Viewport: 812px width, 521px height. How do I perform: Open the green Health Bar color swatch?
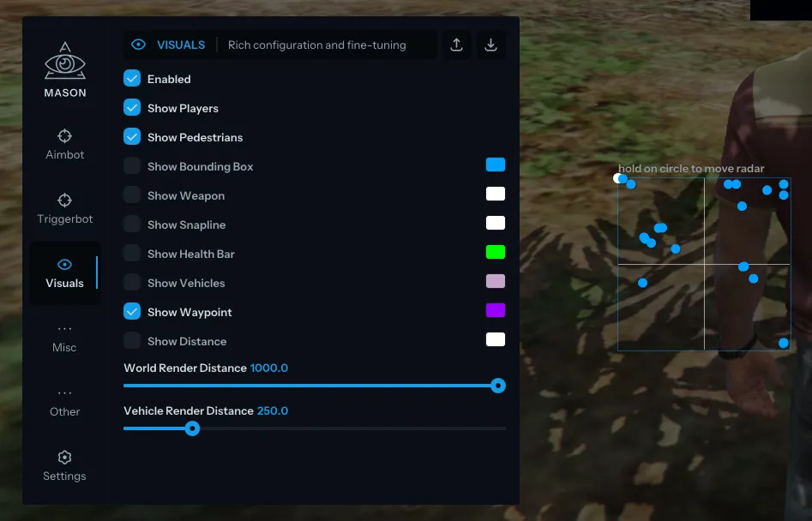point(495,252)
